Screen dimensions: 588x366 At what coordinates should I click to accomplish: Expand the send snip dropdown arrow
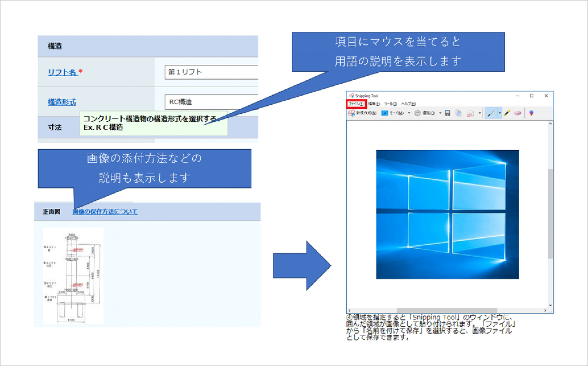click(479, 113)
